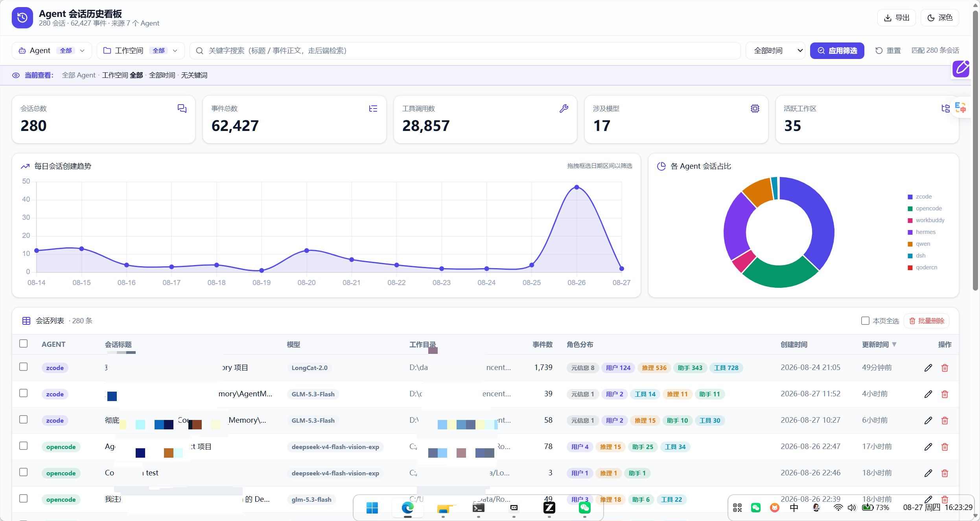Click the purple floating edit note icon
Screen dimensions: 980x521
coord(961,69)
